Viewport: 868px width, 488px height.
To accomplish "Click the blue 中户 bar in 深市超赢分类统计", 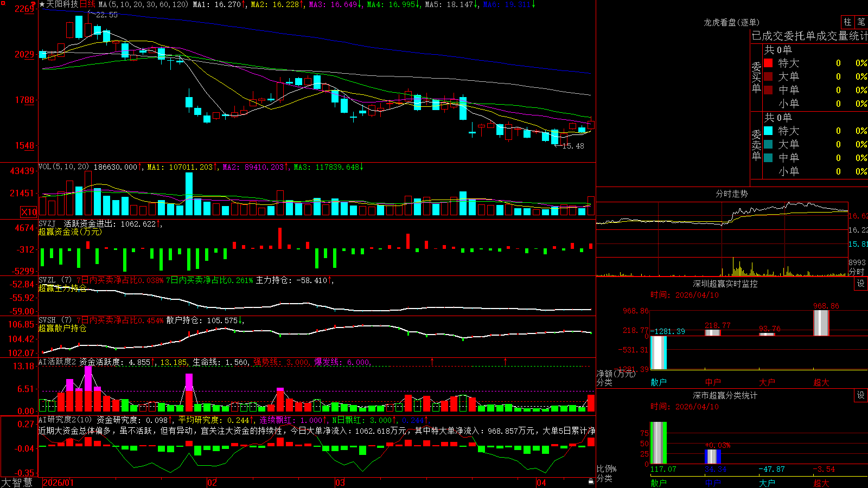I will (x=713, y=457).
